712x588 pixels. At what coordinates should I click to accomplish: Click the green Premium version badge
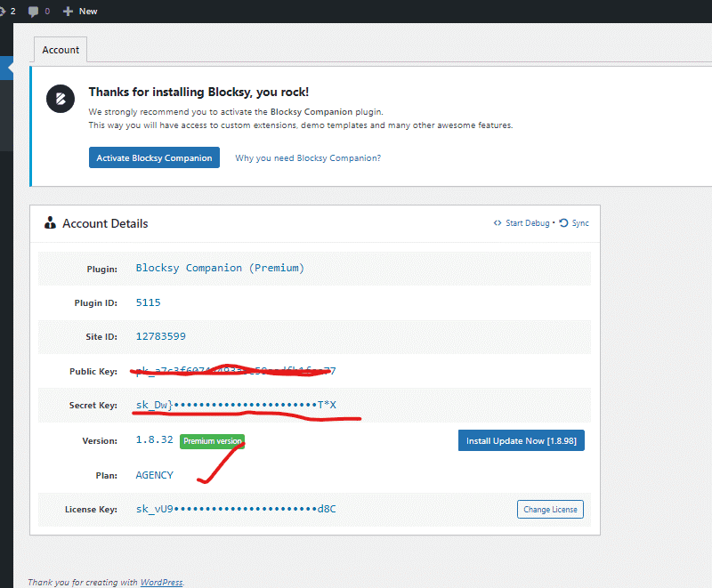point(212,441)
